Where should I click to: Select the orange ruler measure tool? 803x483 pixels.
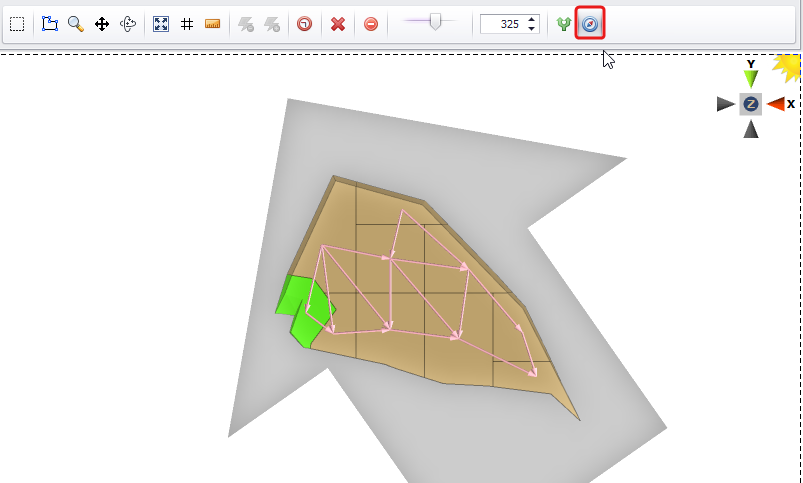point(213,24)
